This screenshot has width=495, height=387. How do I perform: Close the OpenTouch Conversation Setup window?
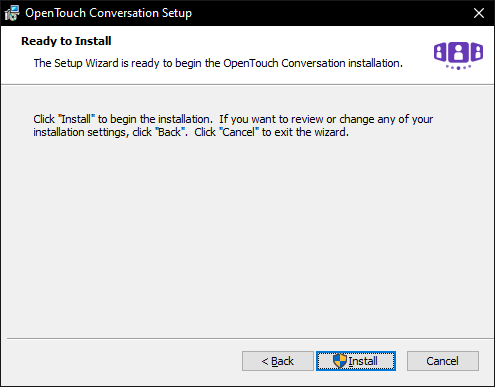click(479, 13)
